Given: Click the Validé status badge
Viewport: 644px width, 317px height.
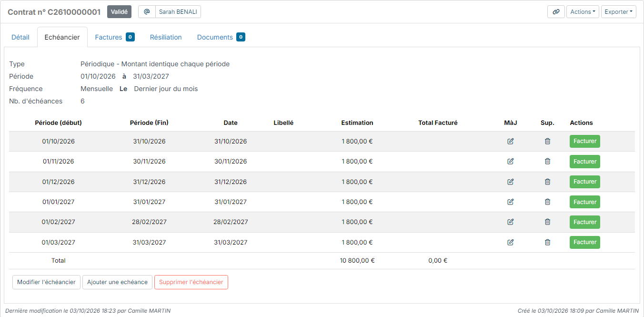Looking at the screenshot, I should (x=119, y=12).
